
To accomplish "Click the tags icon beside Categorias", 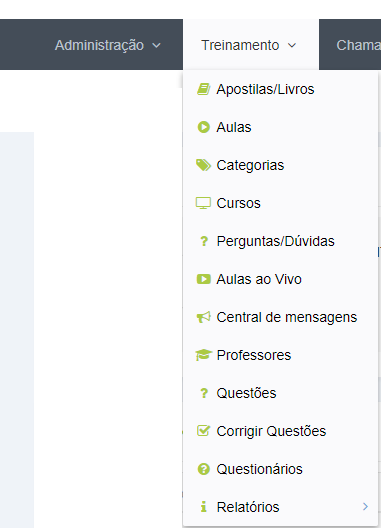I will click(203, 165).
